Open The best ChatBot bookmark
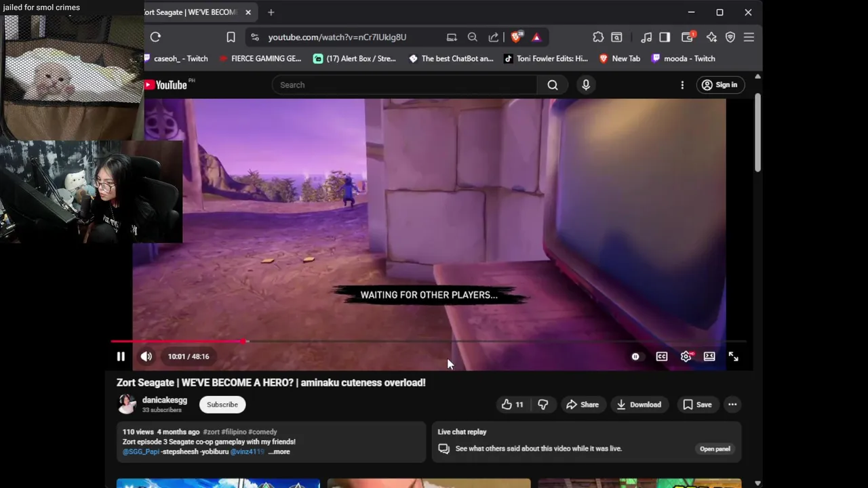Screen dimensions: 868x488 451,58
